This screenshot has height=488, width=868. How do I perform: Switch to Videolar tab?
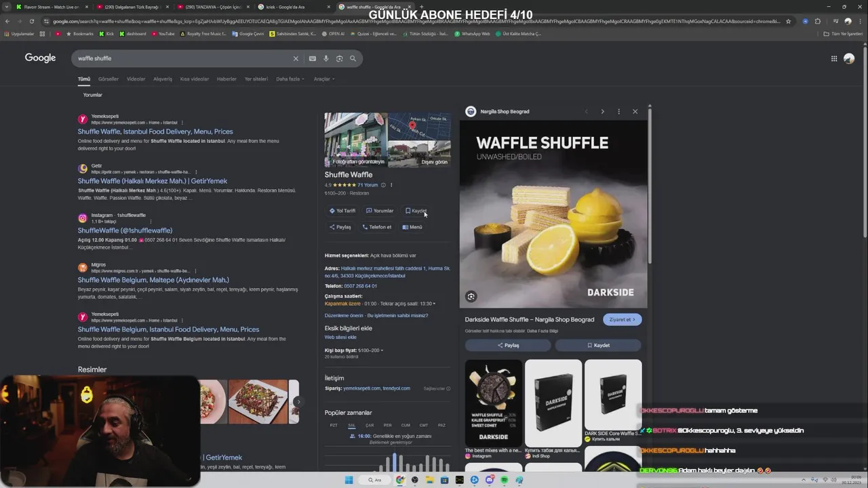[x=136, y=79]
